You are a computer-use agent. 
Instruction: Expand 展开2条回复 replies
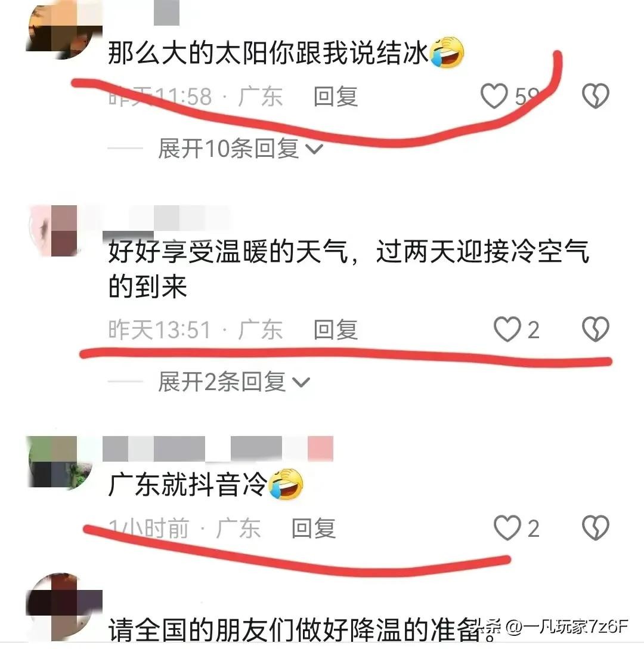(x=234, y=381)
